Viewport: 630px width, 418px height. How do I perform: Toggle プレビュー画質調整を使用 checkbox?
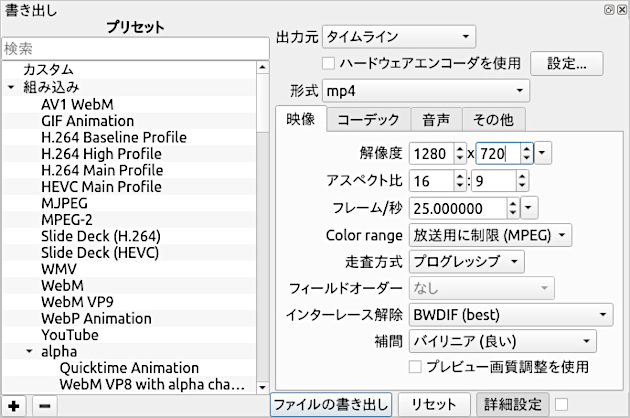point(415,368)
